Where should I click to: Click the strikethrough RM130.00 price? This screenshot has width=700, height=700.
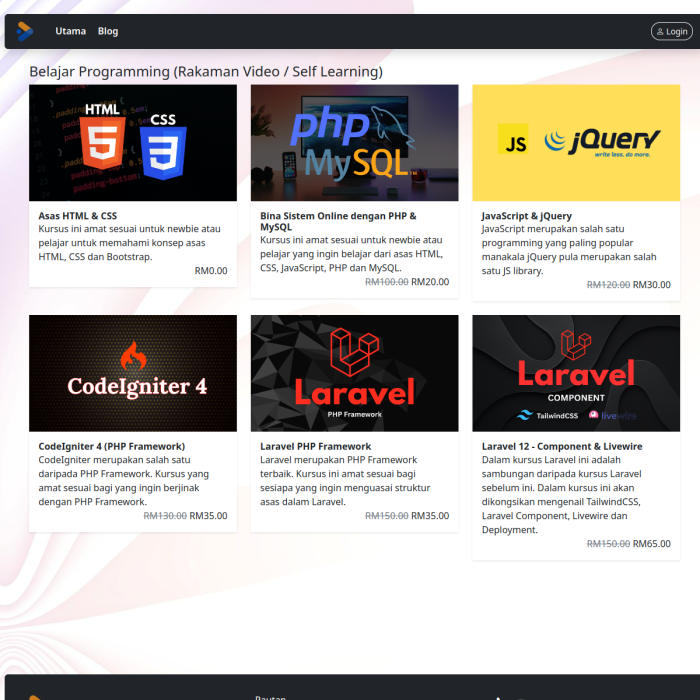(x=165, y=516)
